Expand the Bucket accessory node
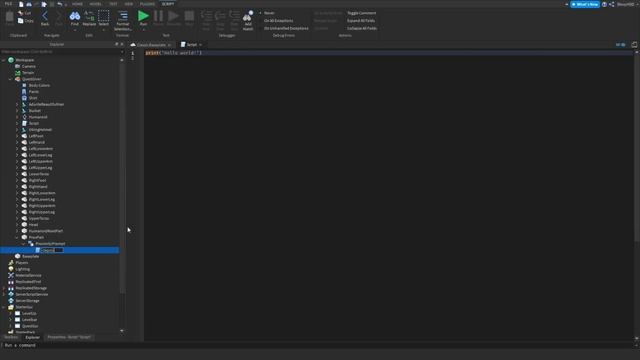This screenshot has height=360, width=640. pyautogui.click(x=17, y=111)
